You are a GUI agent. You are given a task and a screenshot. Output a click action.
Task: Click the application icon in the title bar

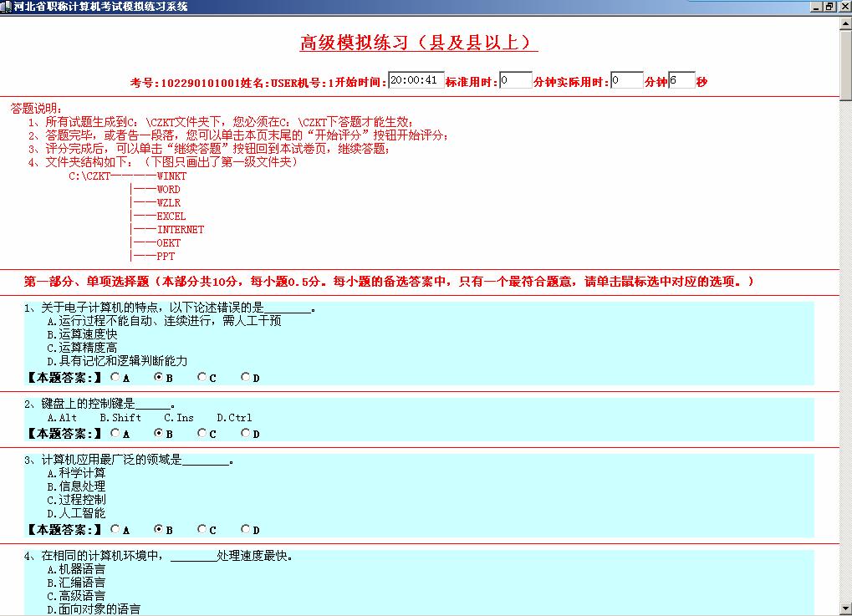(x=7, y=5)
